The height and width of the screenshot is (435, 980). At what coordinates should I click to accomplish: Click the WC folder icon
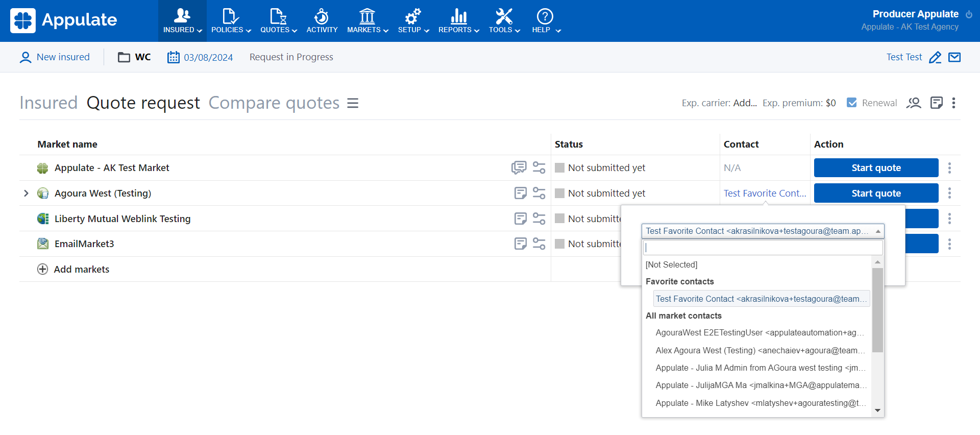coord(124,57)
